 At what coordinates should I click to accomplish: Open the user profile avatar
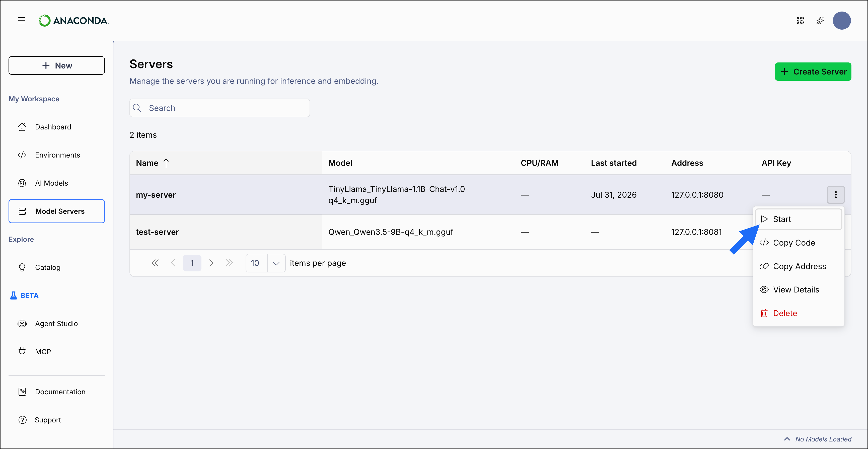[842, 21]
